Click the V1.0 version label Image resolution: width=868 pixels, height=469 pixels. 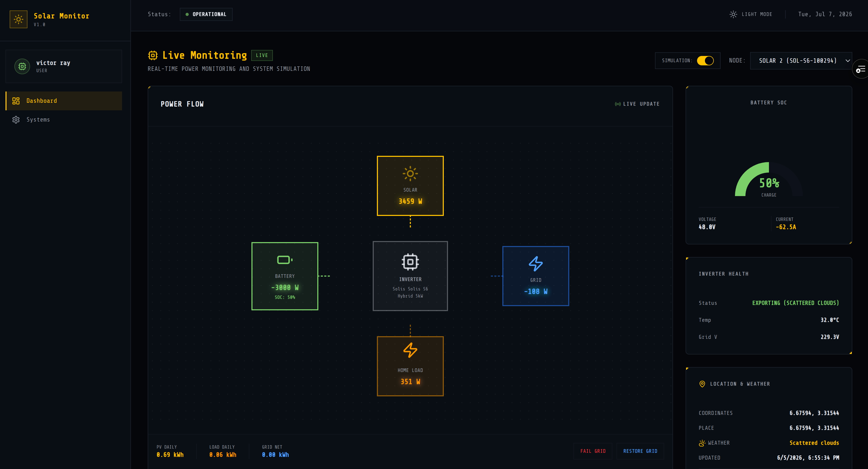point(39,25)
